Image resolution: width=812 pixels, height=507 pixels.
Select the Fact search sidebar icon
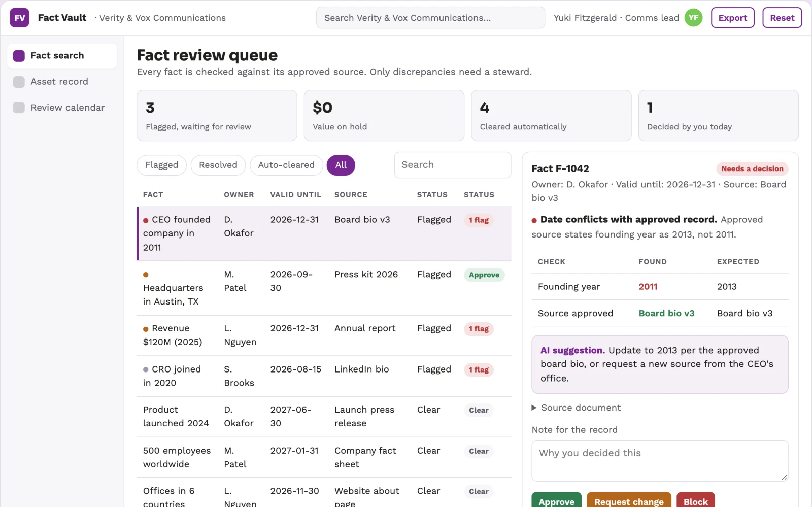click(x=19, y=56)
